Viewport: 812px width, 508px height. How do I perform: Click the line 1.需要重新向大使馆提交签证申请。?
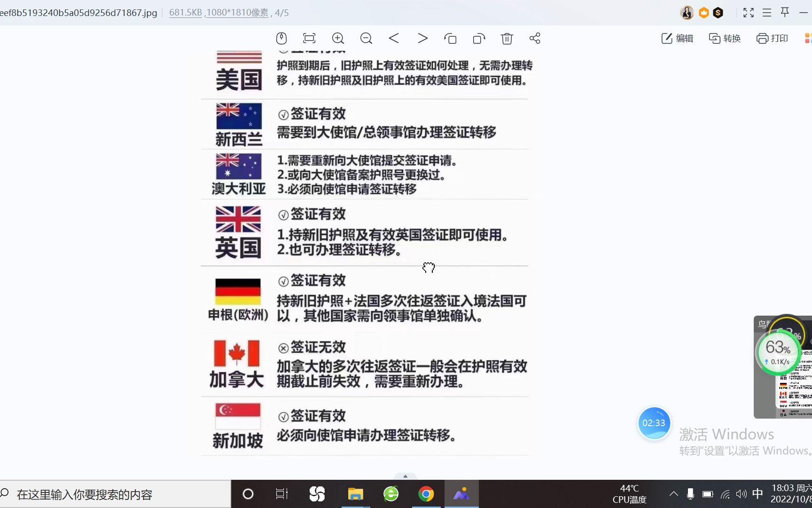coord(367,160)
